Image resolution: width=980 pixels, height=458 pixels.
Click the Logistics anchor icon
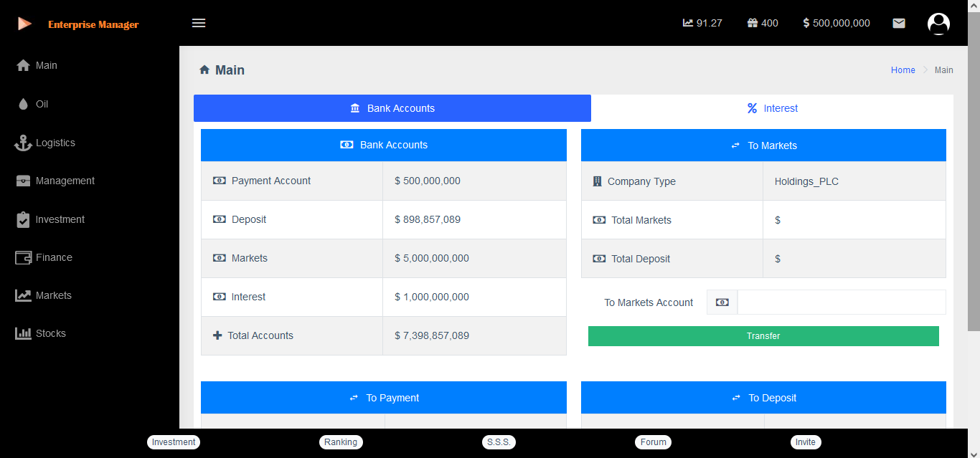pos(23,143)
